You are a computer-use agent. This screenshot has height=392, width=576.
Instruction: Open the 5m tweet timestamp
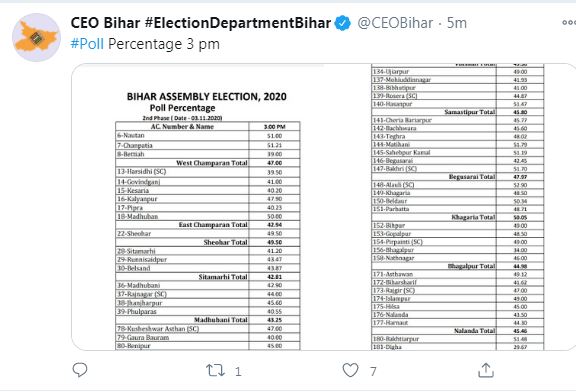pos(457,23)
